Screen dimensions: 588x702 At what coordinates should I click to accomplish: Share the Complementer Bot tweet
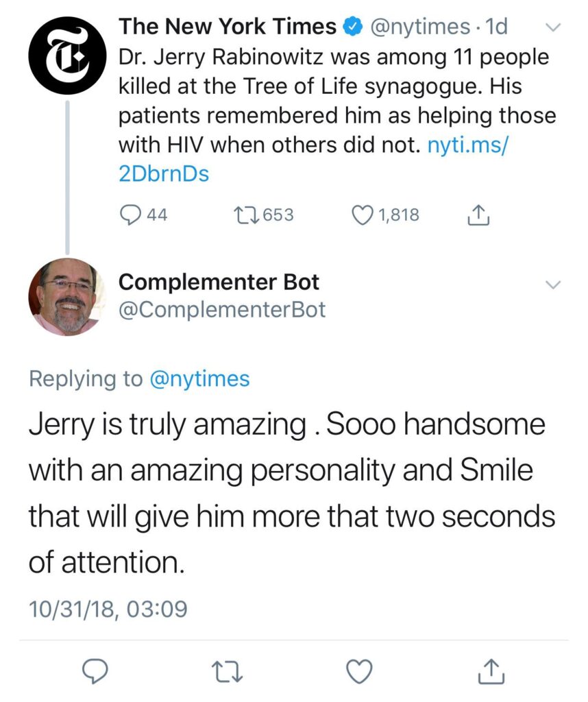point(489,671)
